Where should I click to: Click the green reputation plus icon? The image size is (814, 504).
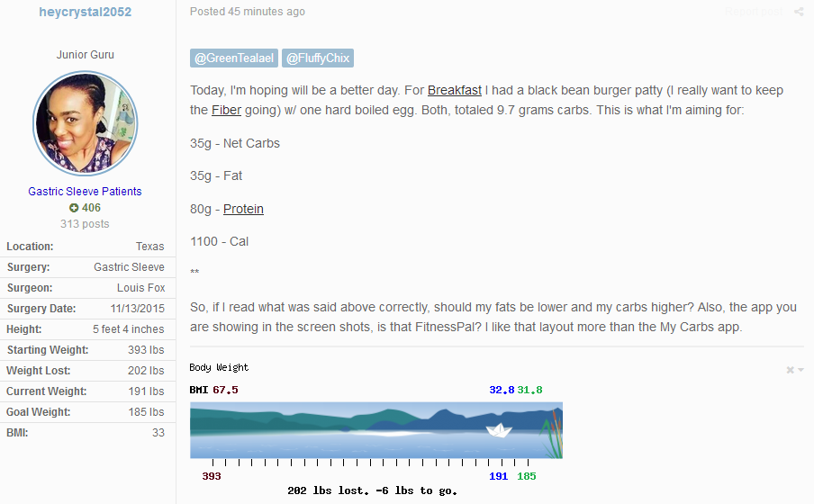(74, 208)
